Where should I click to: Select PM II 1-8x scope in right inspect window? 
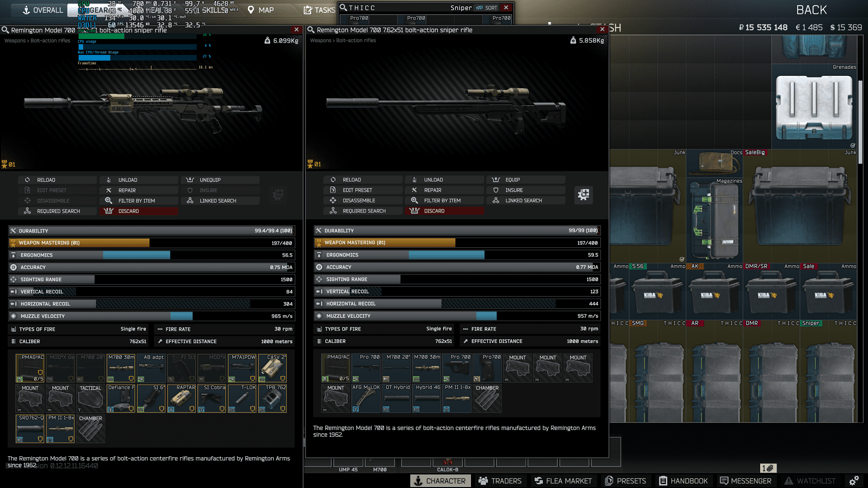pyautogui.click(x=457, y=398)
